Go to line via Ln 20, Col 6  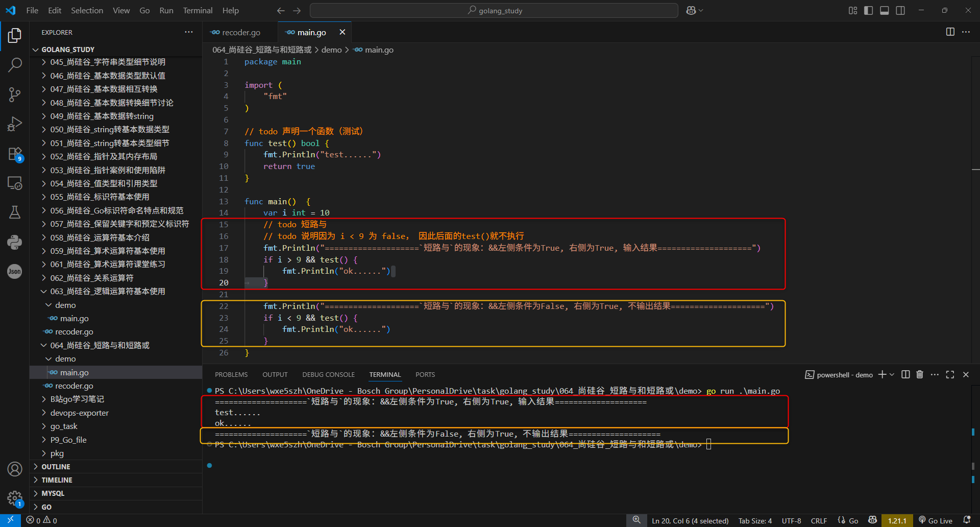(690, 520)
